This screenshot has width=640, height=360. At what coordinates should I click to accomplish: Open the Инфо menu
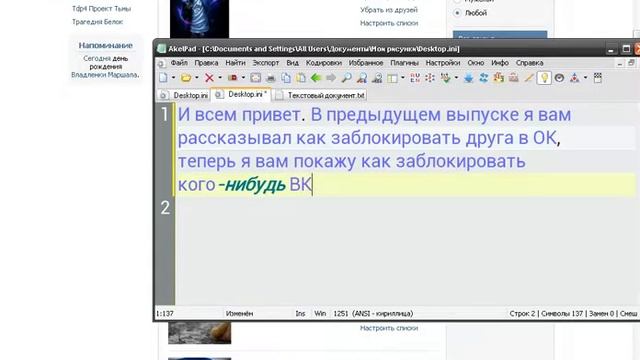pos(500,63)
